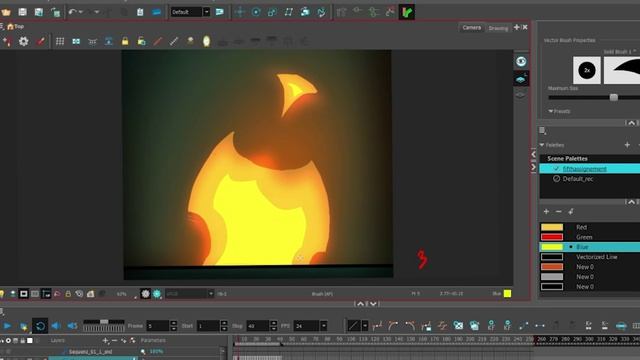Viewport: 640px width, 360px height.
Task: Select the Red colour swatch
Action: pos(552,227)
